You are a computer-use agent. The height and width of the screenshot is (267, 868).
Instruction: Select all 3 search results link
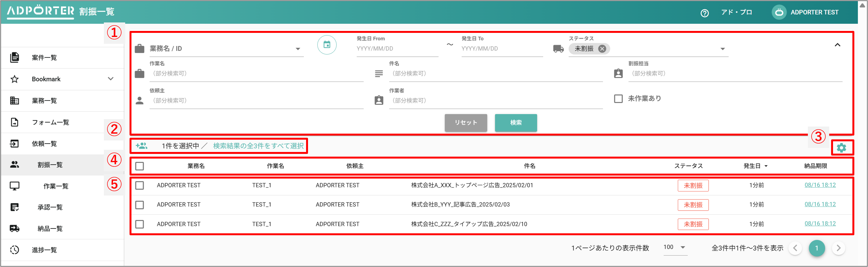coord(258,146)
